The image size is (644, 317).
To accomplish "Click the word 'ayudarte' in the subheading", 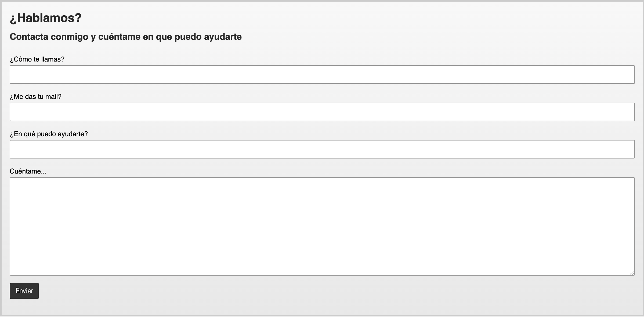I will [223, 37].
